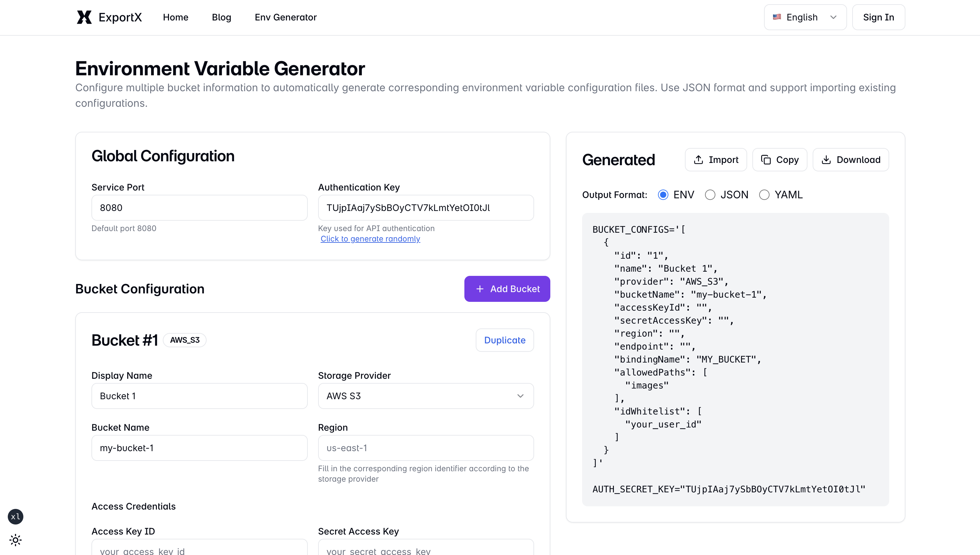The width and height of the screenshot is (980, 555).
Task: Select ENV output format
Action: [663, 195]
